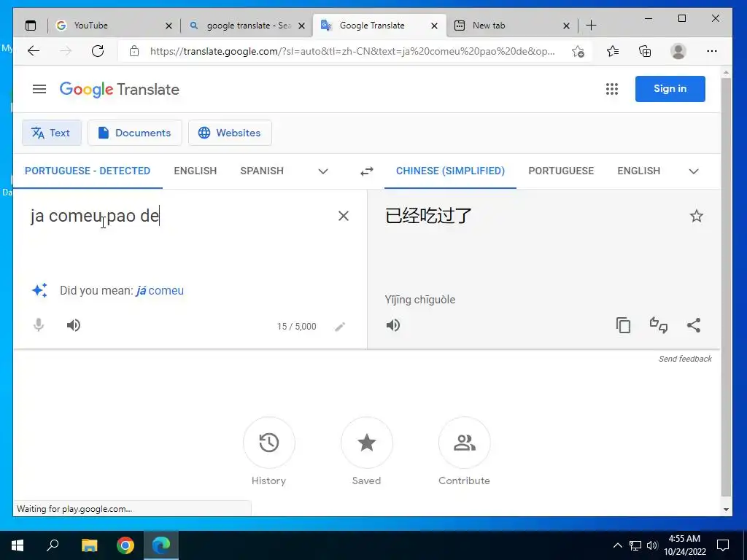Image resolution: width=747 pixels, height=560 pixels.
Task: Select the Websites translation mode
Action: [230, 133]
